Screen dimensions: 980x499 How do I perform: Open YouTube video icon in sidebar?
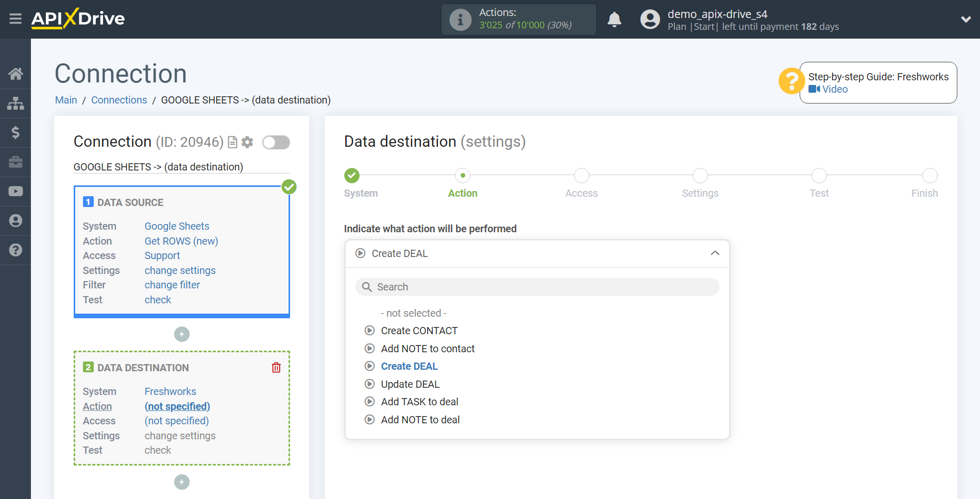tap(15, 191)
